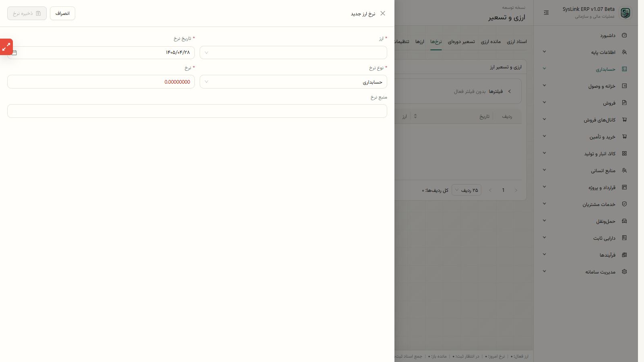Click the خدمات مشتریان shield icon

click(624, 204)
